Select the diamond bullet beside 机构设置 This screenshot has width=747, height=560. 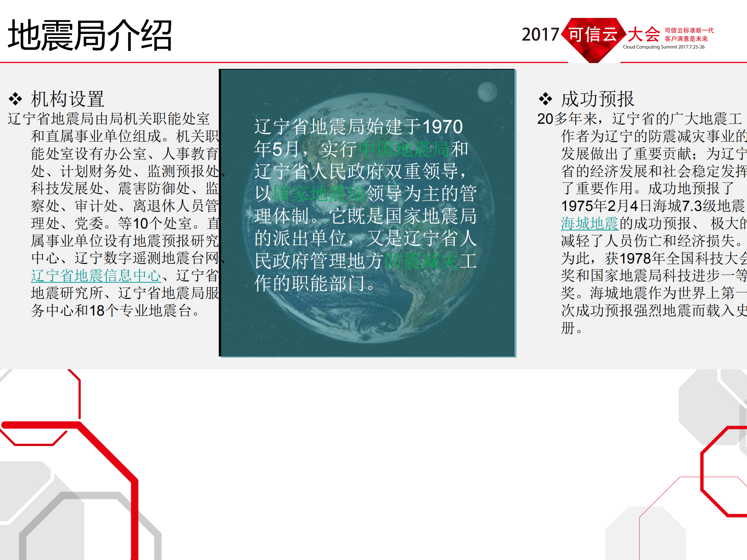(x=15, y=98)
